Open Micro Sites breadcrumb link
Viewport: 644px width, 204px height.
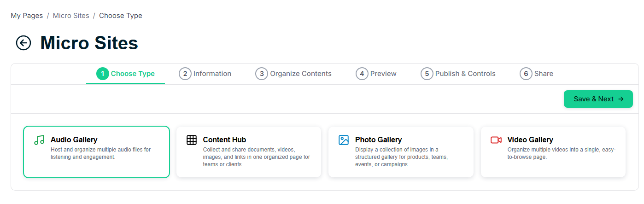point(71,16)
